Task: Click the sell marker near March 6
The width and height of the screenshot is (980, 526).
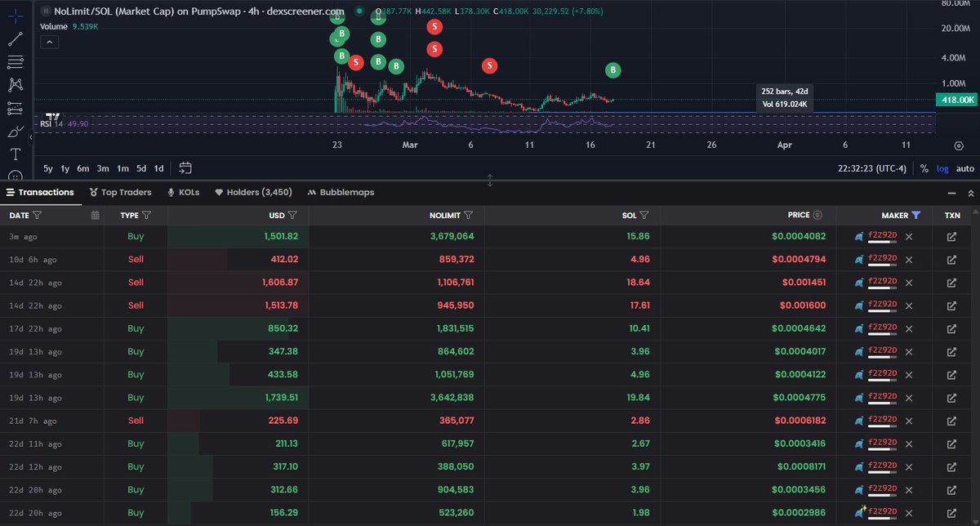Action: pos(489,65)
